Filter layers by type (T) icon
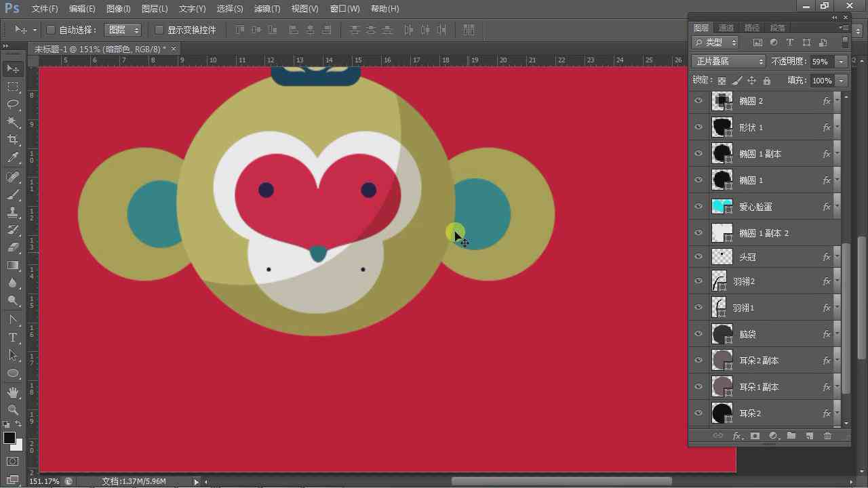 coord(790,43)
